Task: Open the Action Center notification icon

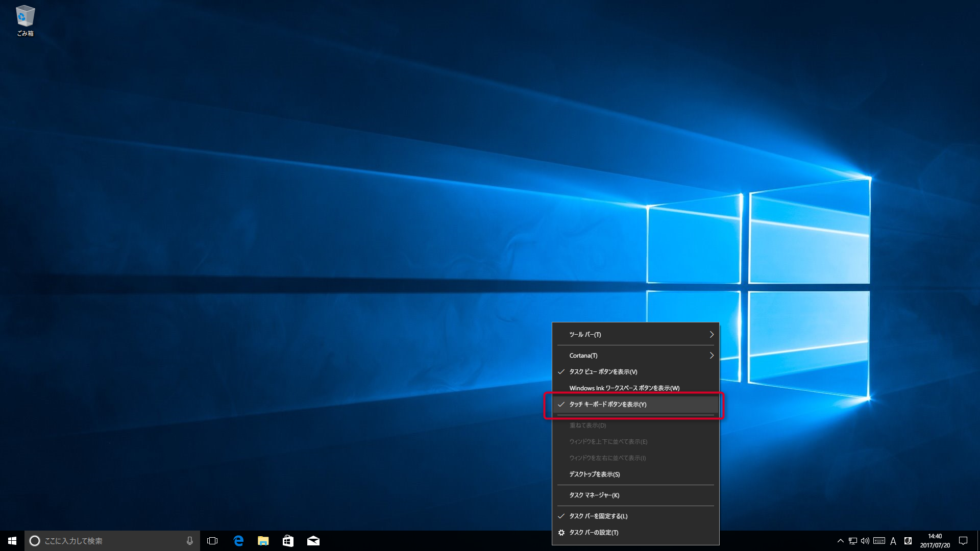Action: tap(970, 540)
